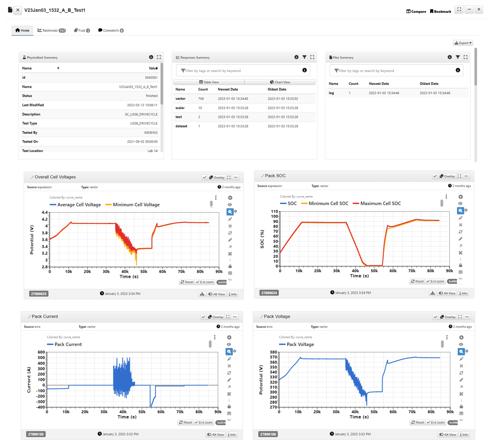Expand Responses Summary panel to fullscreen

312,57
